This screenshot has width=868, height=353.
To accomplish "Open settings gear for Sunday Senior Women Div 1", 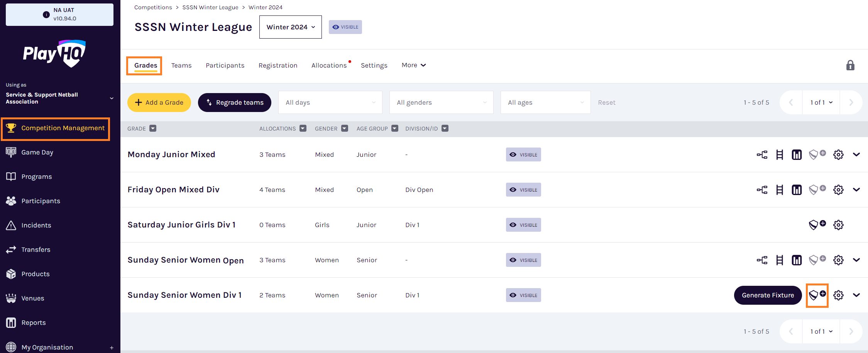I will [838, 295].
